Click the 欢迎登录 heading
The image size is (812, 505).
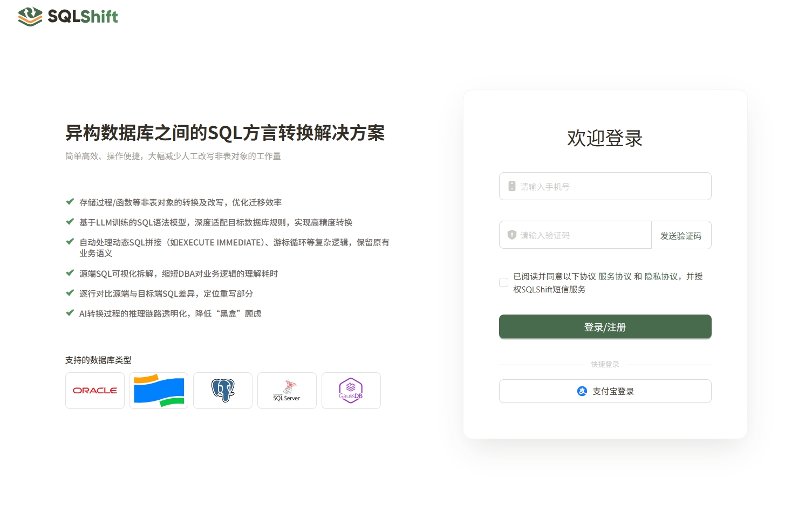pyautogui.click(x=605, y=138)
